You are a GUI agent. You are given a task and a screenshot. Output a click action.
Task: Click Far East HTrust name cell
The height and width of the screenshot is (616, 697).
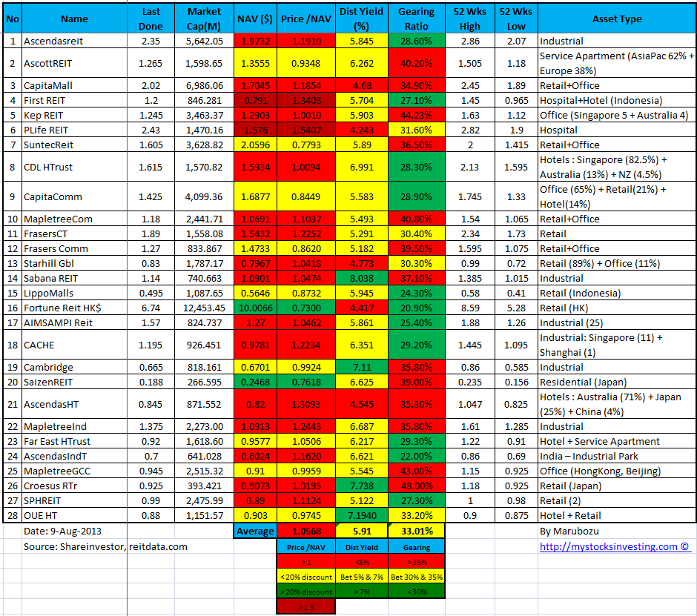click(x=74, y=441)
